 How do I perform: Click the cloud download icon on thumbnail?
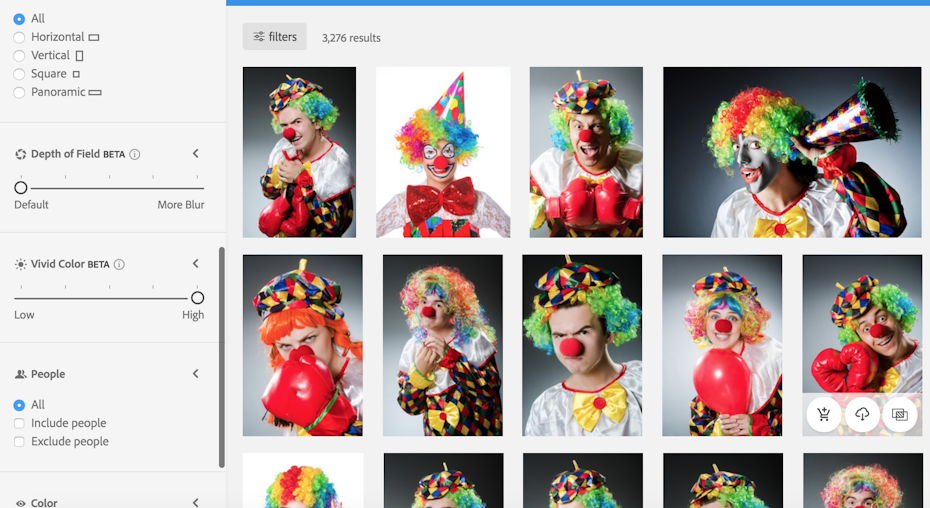coord(862,415)
